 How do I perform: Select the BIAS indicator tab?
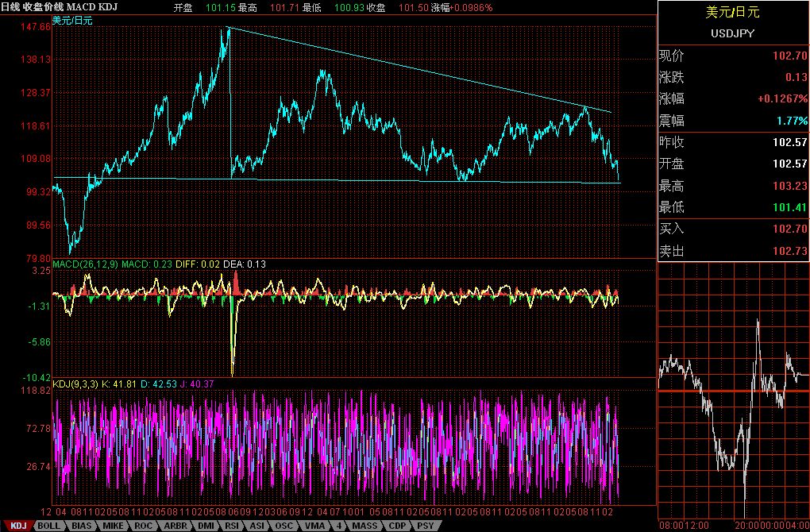(x=81, y=526)
